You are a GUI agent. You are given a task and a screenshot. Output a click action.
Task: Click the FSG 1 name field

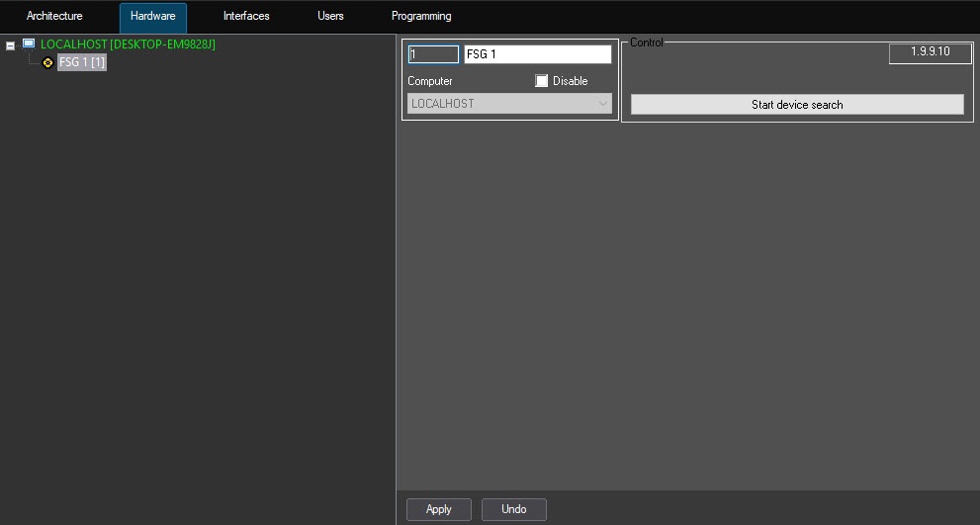point(538,54)
